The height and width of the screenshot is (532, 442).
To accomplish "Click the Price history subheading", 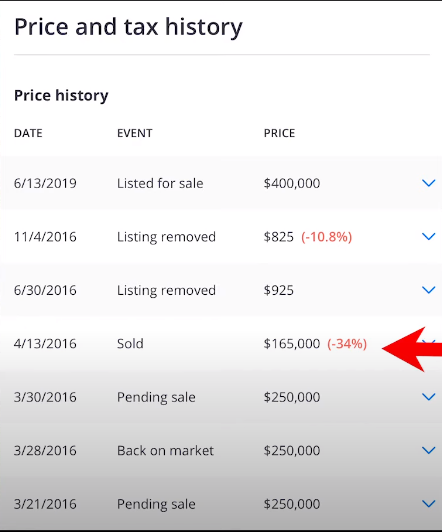I will 61,95.
